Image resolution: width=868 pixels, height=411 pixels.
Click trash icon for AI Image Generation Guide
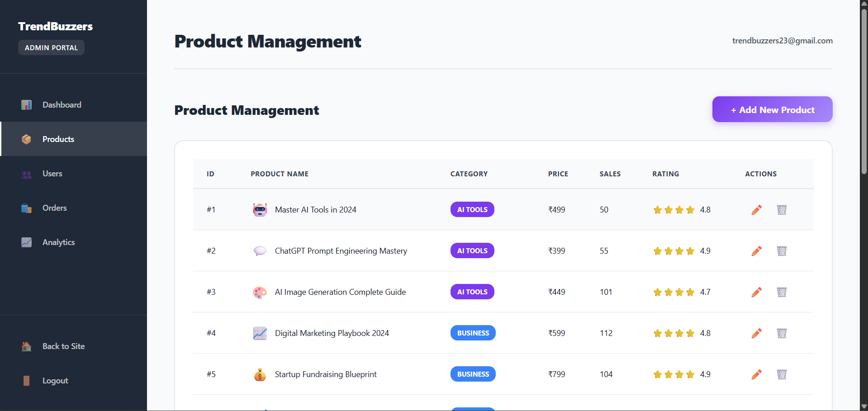pos(782,292)
